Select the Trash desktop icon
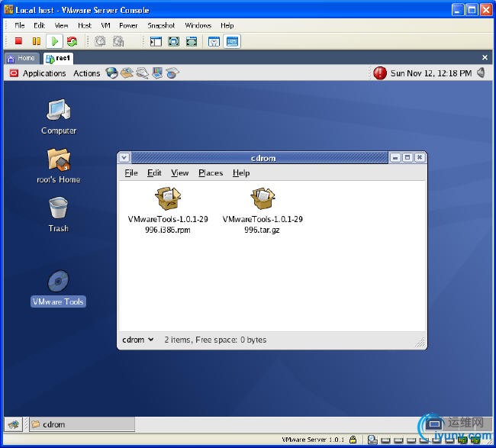 tap(59, 215)
